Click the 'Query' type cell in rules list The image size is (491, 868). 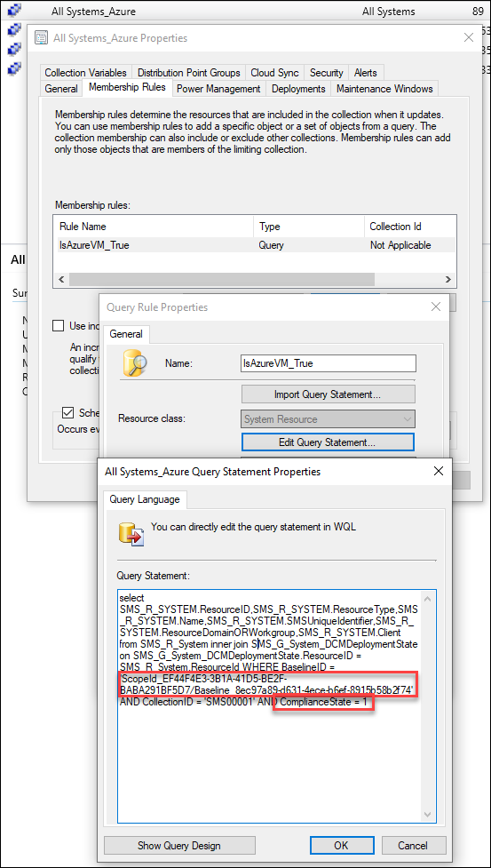[x=271, y=244]
